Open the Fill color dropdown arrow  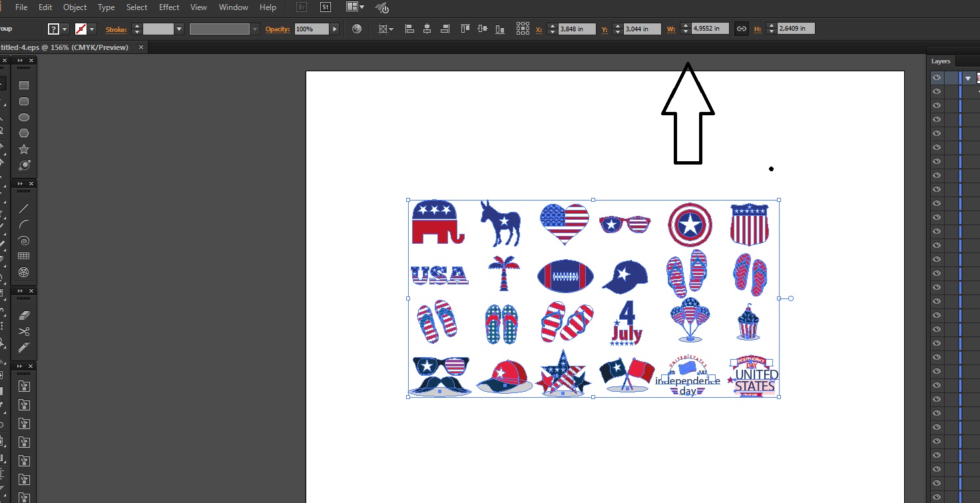click(65, 29)
